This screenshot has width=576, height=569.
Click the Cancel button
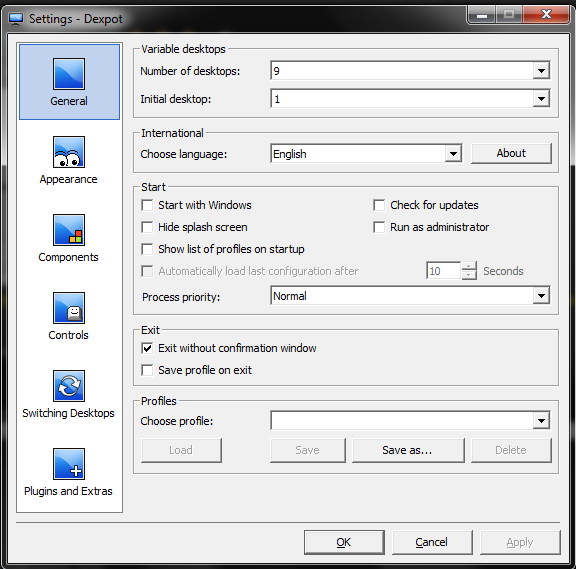[x=432, y=542]
